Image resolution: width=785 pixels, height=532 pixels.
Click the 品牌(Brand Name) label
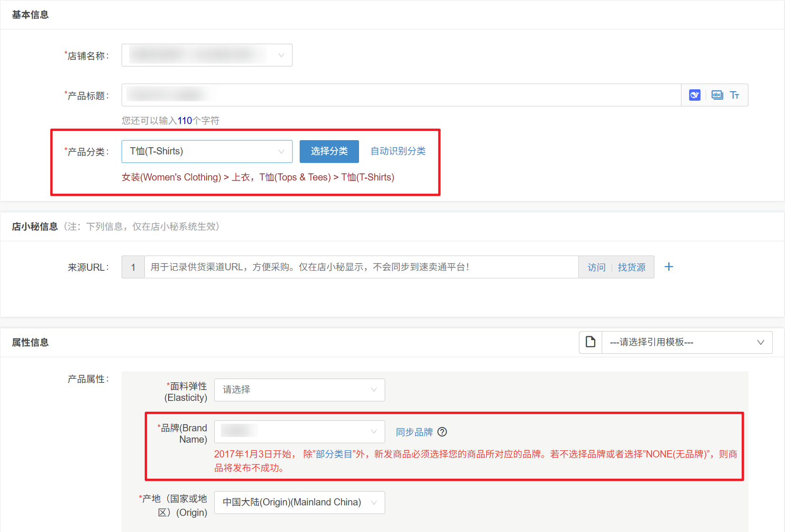pyautogui.click(x=183, y=434)
